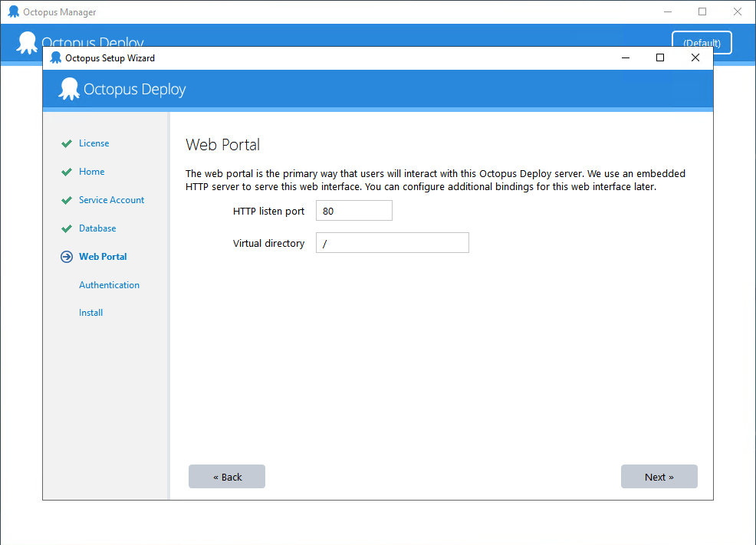Go to Service Account step

(x=111, y=200)
